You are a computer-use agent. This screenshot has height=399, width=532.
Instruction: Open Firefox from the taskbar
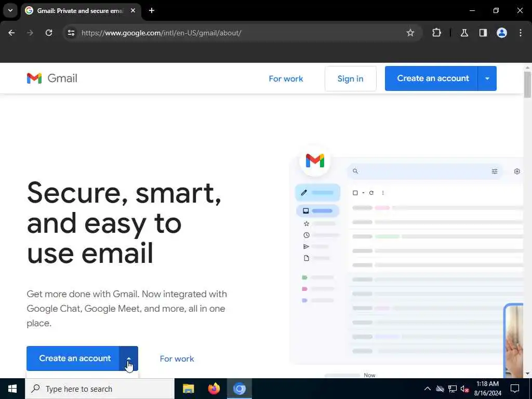(x=214, y=389)
